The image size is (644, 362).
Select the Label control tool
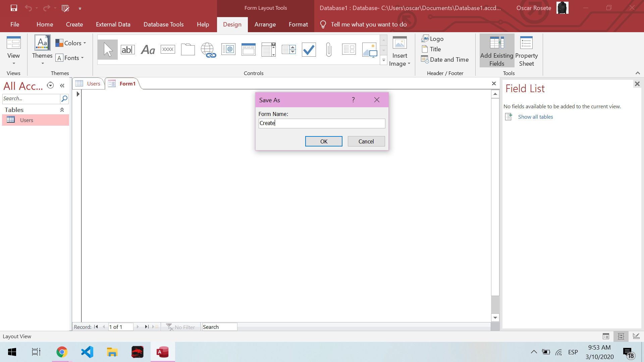(148, 50)
